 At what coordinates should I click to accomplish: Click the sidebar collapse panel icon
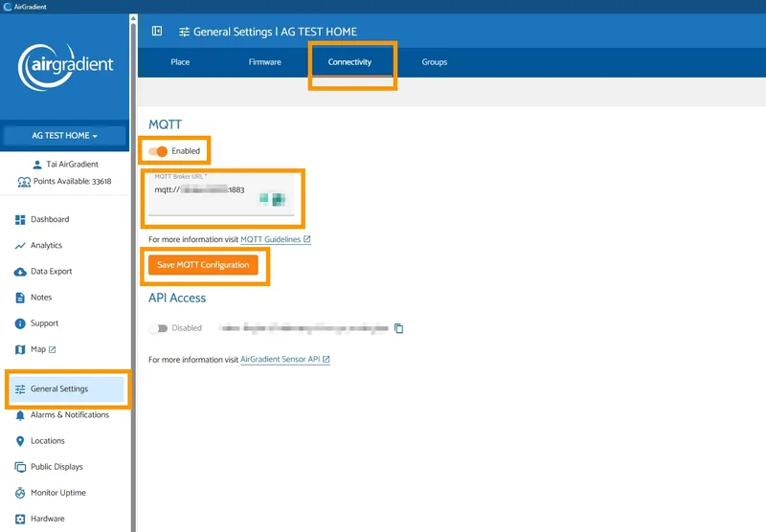tap(157, 32)
